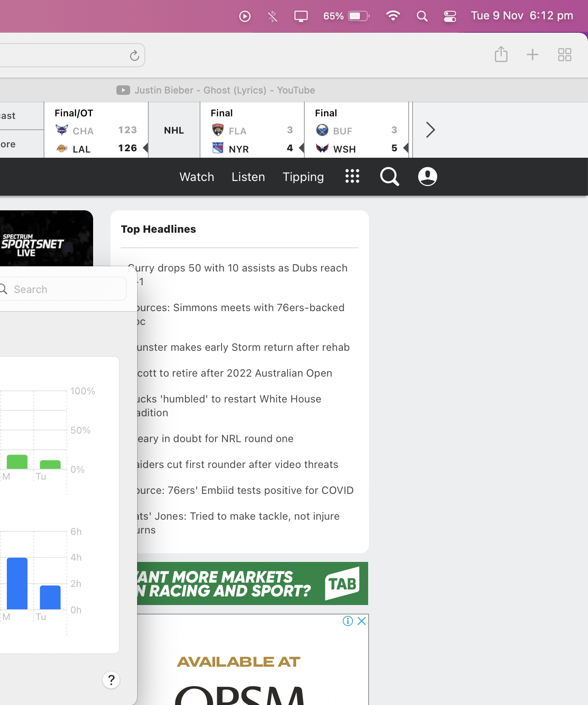Image resolution: width=588 pixels, height=705 pixels.
Task: Open in doubt for NRL round one headline
Action: click(215, 439)
